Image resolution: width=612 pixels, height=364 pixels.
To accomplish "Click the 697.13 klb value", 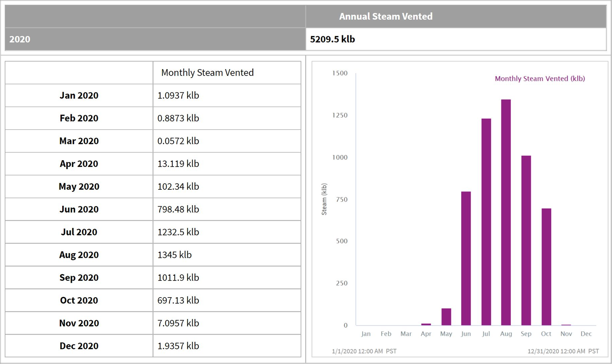I will (x=178, y=300).
